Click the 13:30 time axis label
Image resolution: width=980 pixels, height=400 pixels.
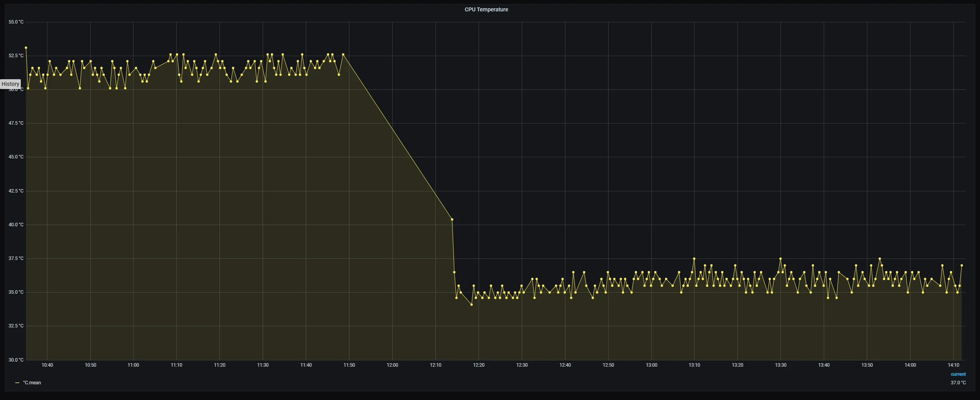(x=781, y=365)
